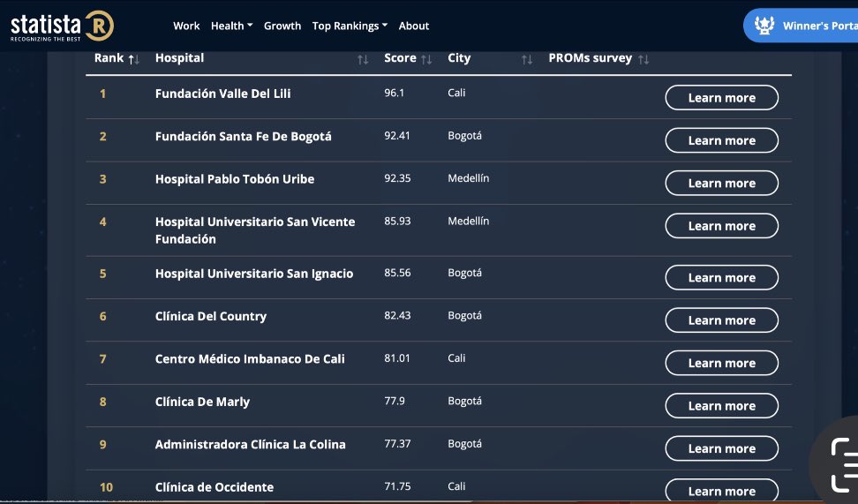Click score value 85.56

click(x=397, y=273)
